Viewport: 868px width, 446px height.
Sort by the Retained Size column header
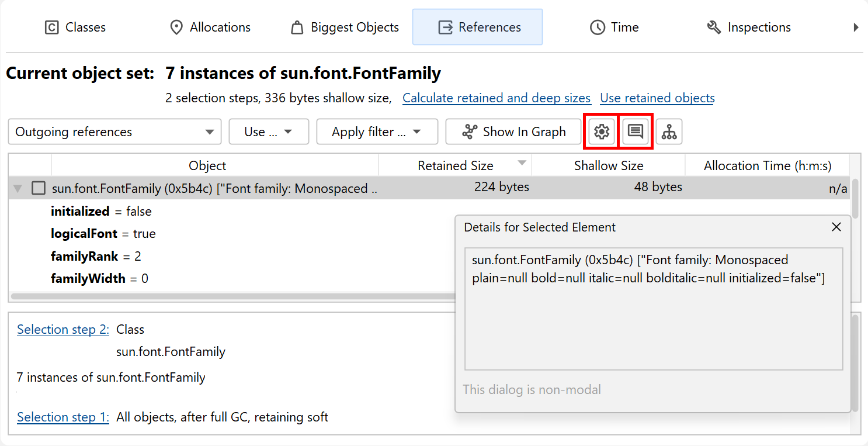click(455, 166)
